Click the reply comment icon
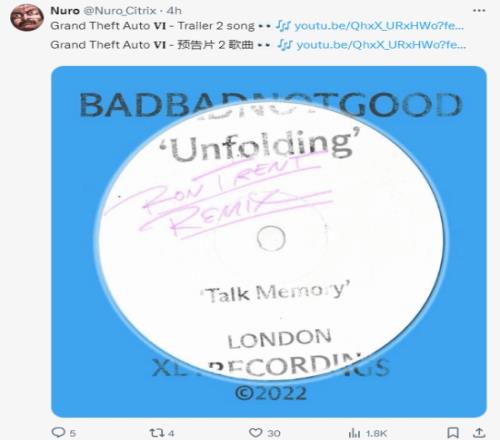The height and width of the screenshot is (440, 500). pos(58,433)
